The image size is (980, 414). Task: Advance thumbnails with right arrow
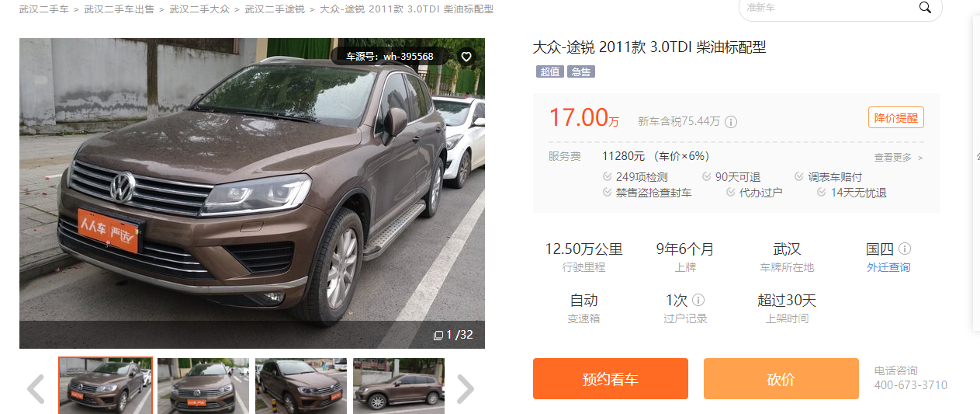(x=465, y=389)
